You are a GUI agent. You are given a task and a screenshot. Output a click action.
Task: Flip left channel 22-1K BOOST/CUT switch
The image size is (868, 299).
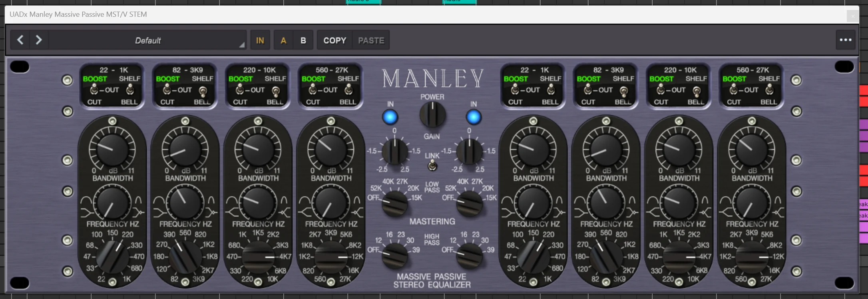[94, 89]
